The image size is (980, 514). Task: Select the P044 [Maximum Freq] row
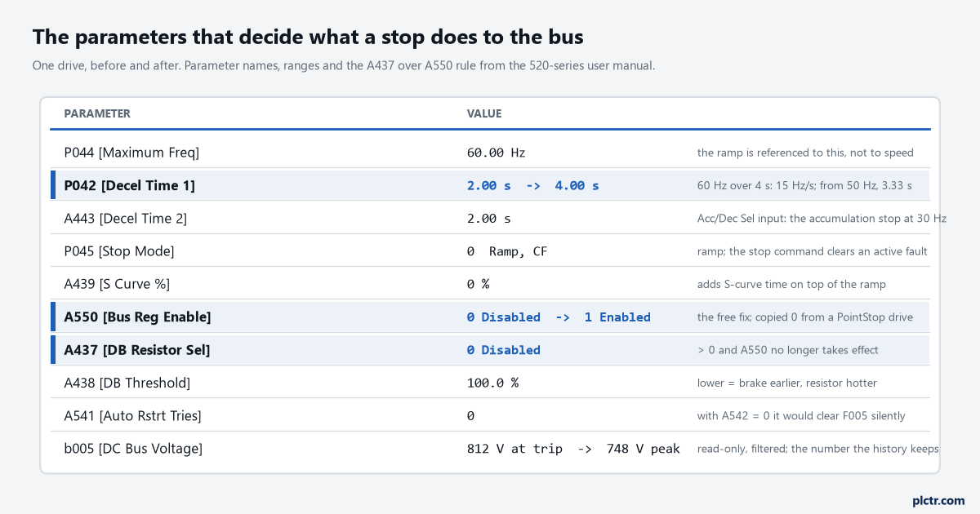490,153
